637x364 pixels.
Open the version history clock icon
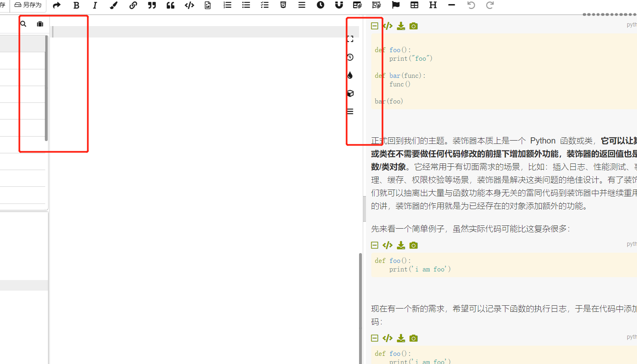click(x=350, y=57)
